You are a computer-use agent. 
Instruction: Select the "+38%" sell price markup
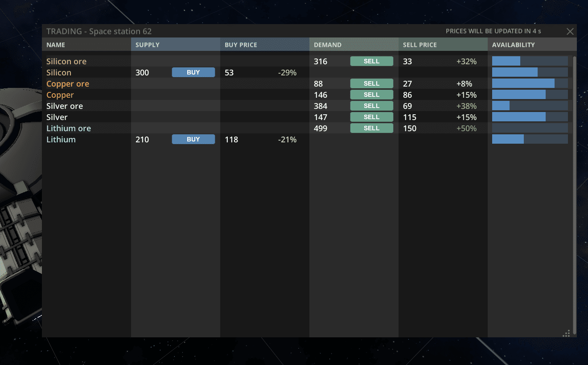pos(466,106)
